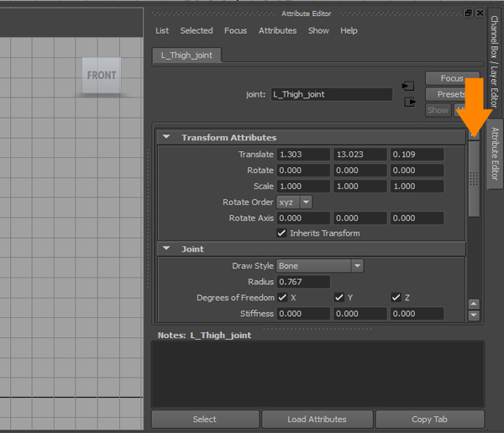504x433 pixels.
Task: Click Rotate Axis X field
Action: (x=303, y=218)
